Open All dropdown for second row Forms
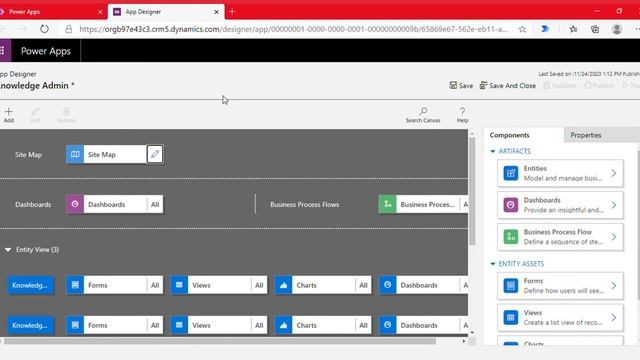640x360 pixels. click(155, 325)
